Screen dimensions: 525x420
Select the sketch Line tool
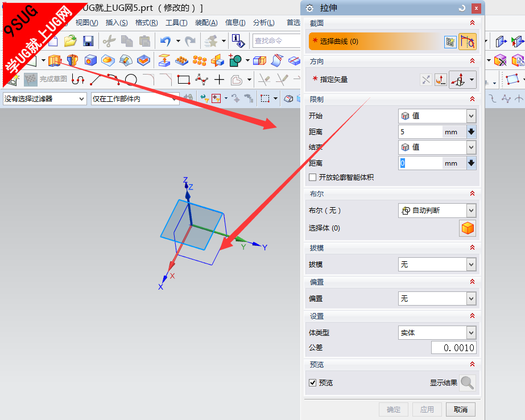click(x=96, y=79)
